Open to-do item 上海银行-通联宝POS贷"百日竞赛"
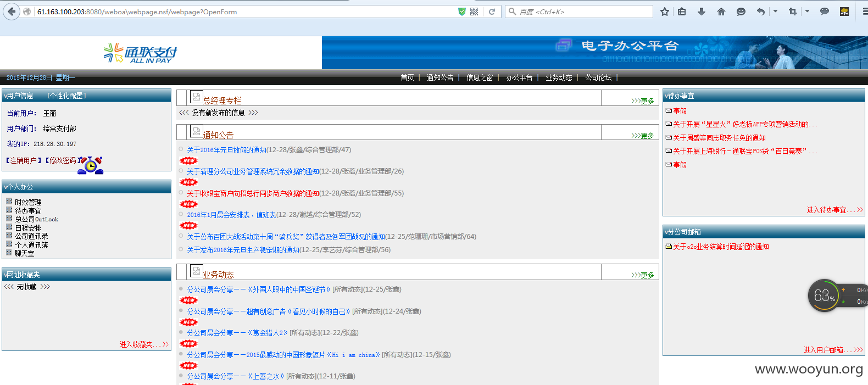The height and width of the screenshot is (385, 868). point(745,151)
